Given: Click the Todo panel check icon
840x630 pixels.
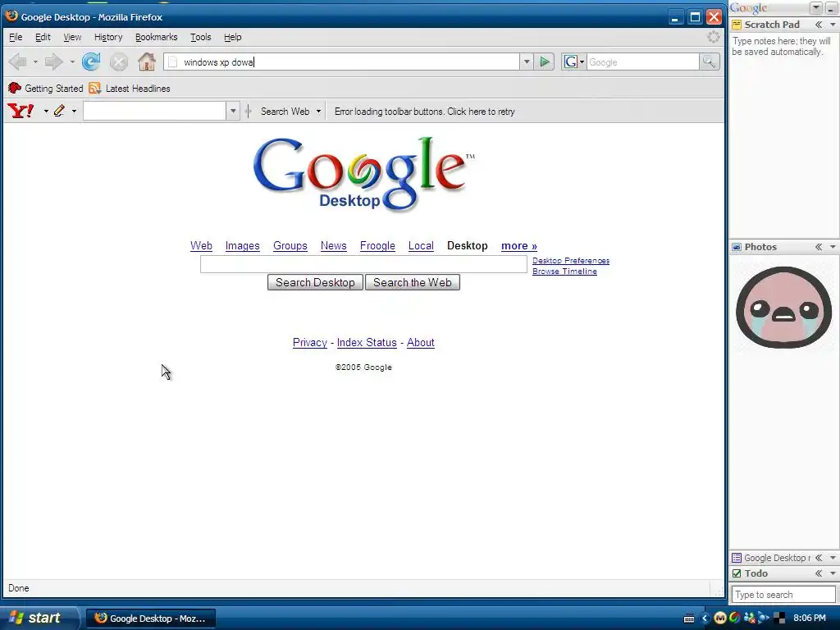Looking at the screenshot, I should click(x=737, y=573).
